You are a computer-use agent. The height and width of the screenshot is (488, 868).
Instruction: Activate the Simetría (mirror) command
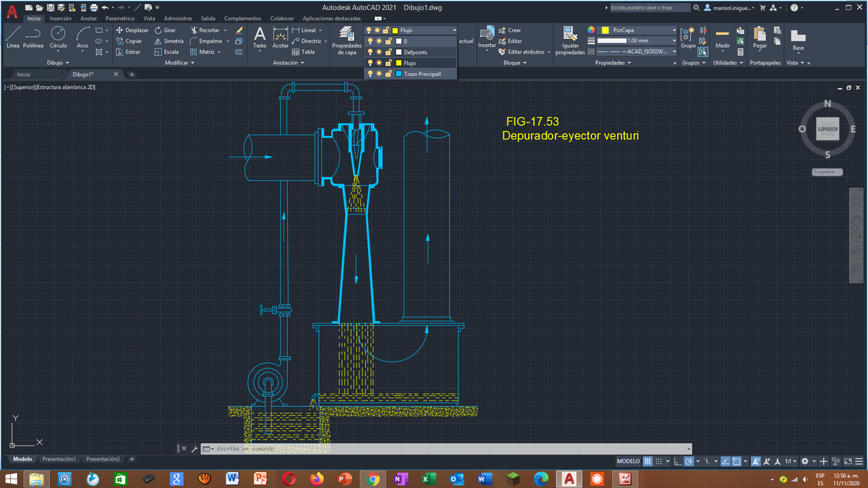click(169, 41)
